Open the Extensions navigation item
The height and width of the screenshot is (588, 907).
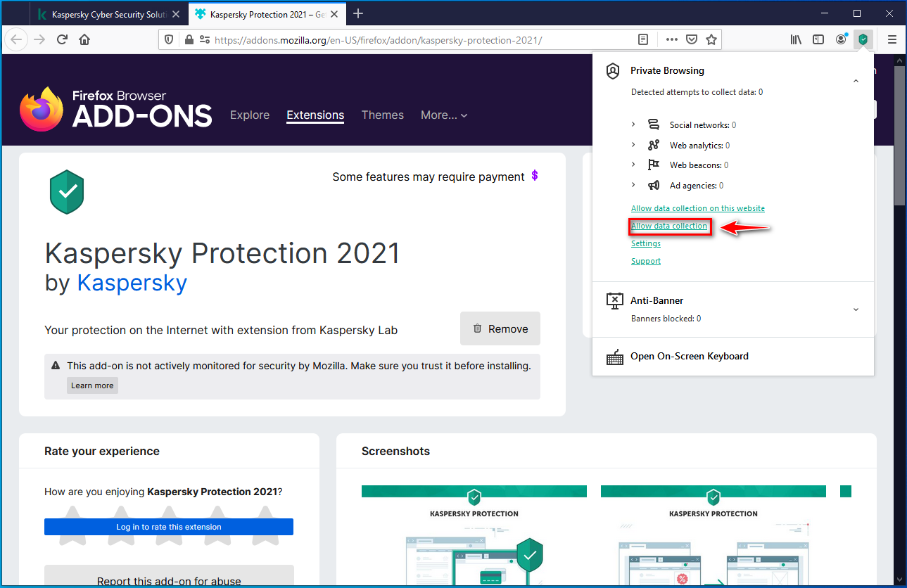[315, 115]
